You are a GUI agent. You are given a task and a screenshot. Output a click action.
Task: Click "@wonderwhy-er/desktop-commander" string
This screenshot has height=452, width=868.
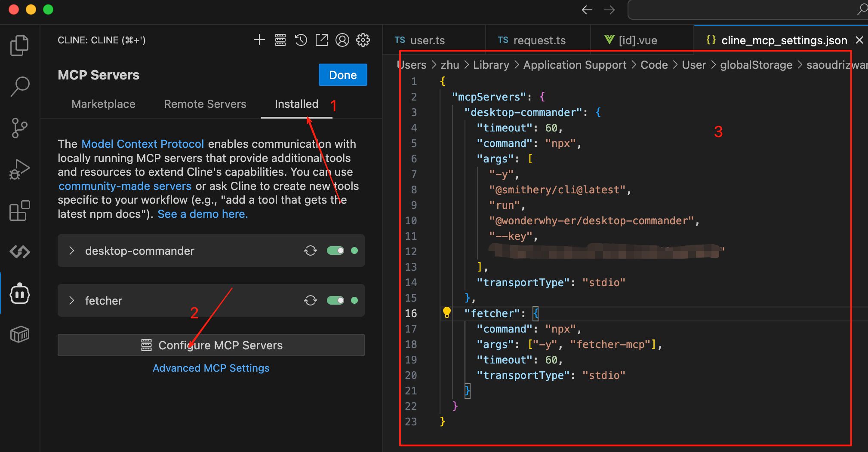click(x=591, y=220)
